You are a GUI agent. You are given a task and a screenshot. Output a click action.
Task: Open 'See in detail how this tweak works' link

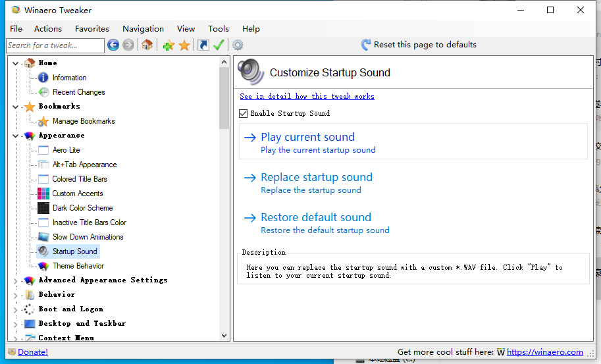(307, 96)
